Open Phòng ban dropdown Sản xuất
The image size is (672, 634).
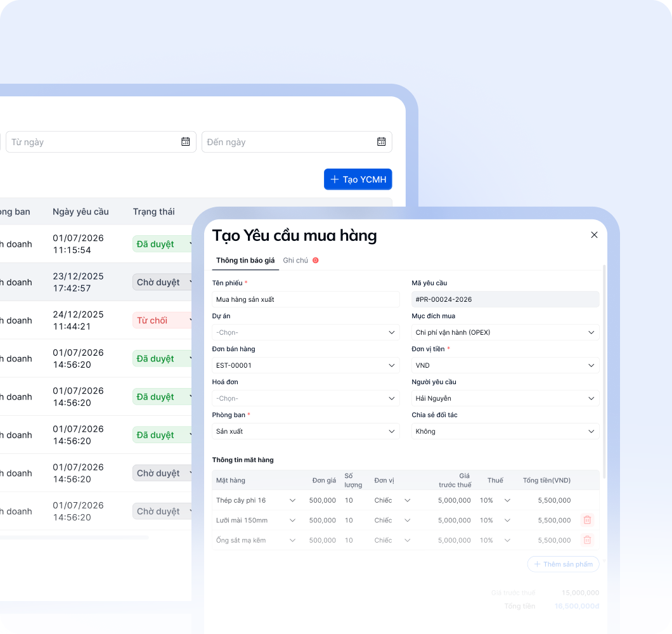tap(306, 431)
